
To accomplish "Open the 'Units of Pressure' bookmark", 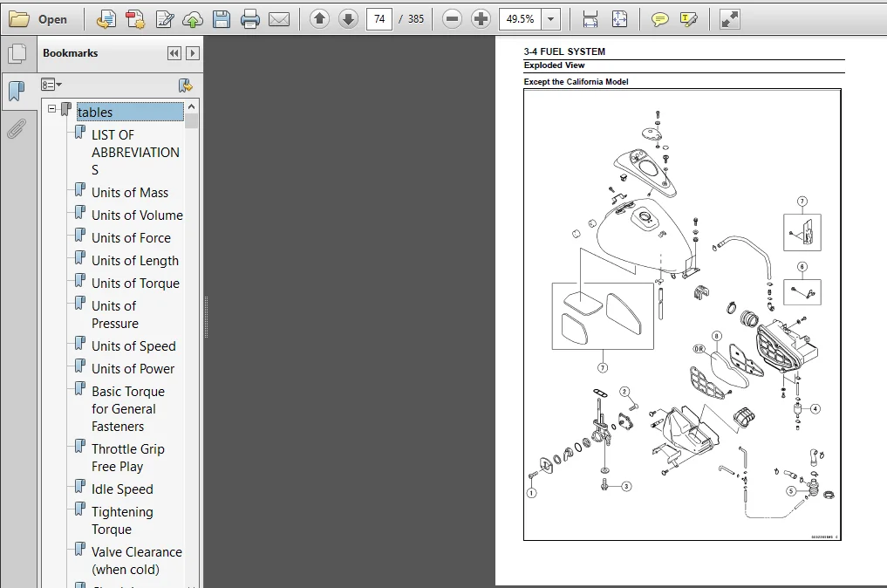I will (115, 314).
